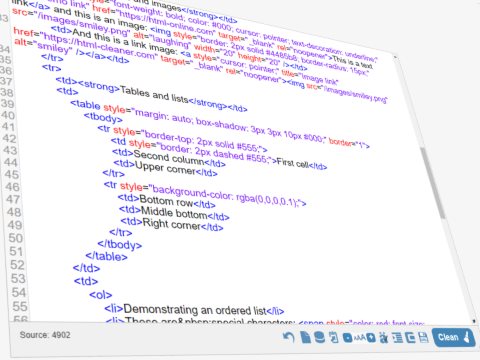Click the overlapping windows icon
The width and height of the screenshot is (480, 360).
410,338
